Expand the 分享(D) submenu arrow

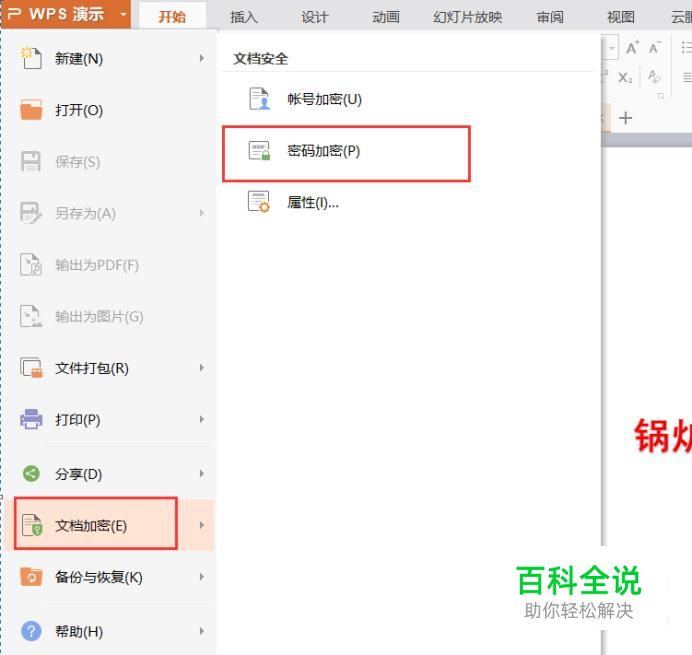[202, 474]
